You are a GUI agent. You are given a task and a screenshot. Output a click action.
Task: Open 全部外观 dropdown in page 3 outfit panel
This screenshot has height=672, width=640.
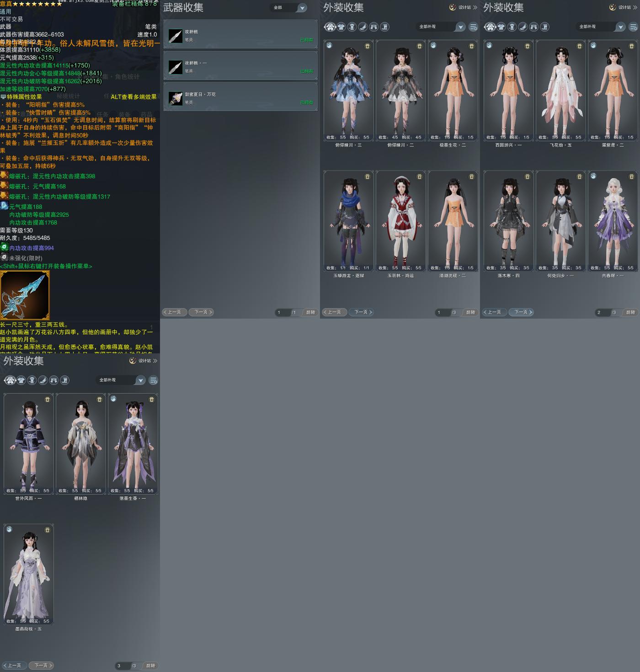pos(121,380)
